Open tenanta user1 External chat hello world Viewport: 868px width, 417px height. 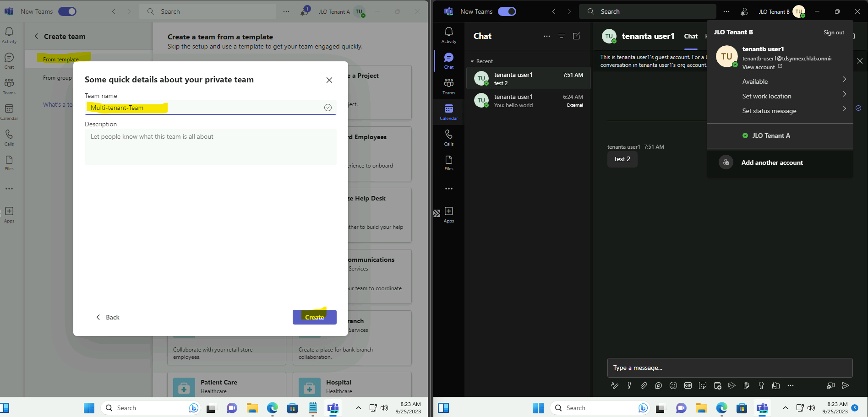pyautogui.click(x=528, y=101)
